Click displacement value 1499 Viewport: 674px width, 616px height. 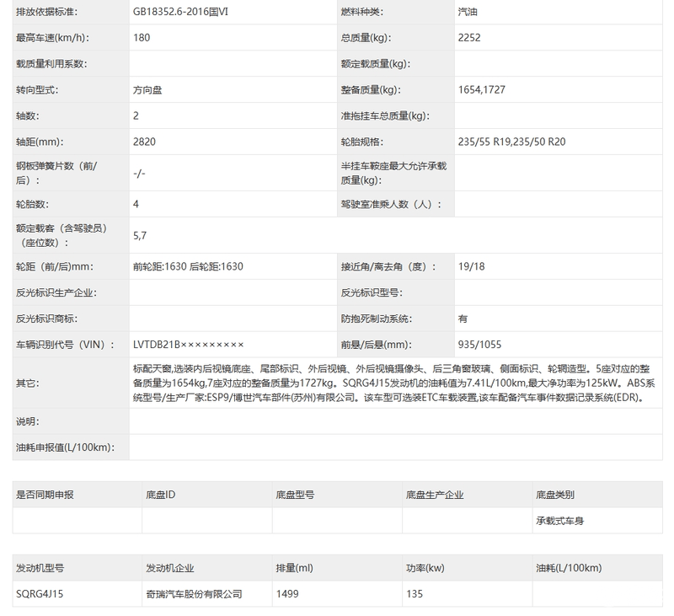click(287, 594)
